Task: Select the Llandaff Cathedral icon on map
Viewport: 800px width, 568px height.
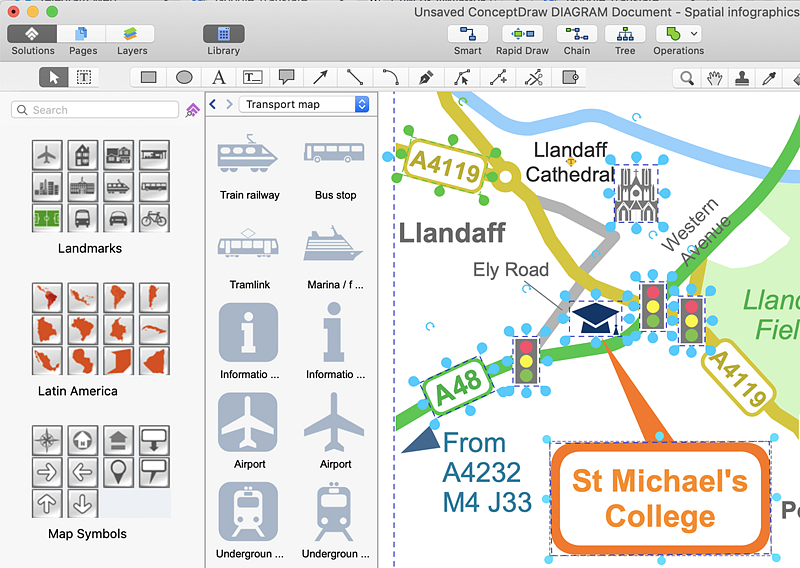Action: 636,195
